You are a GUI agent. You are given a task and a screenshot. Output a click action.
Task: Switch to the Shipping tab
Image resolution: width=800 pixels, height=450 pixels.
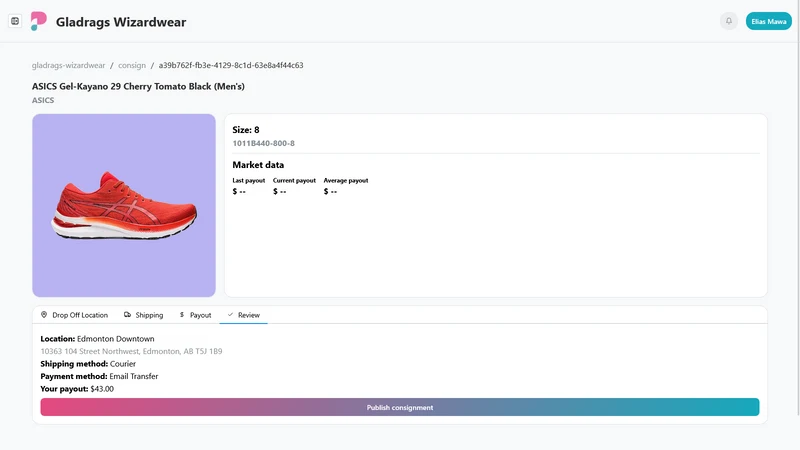pos(143,315)
